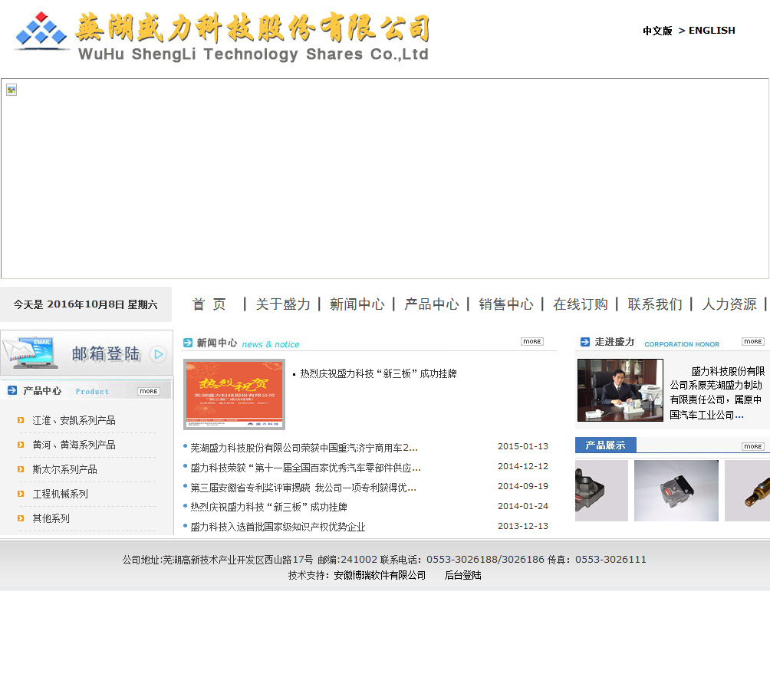Go to 首页 in the navigation bar

point(209,304)
